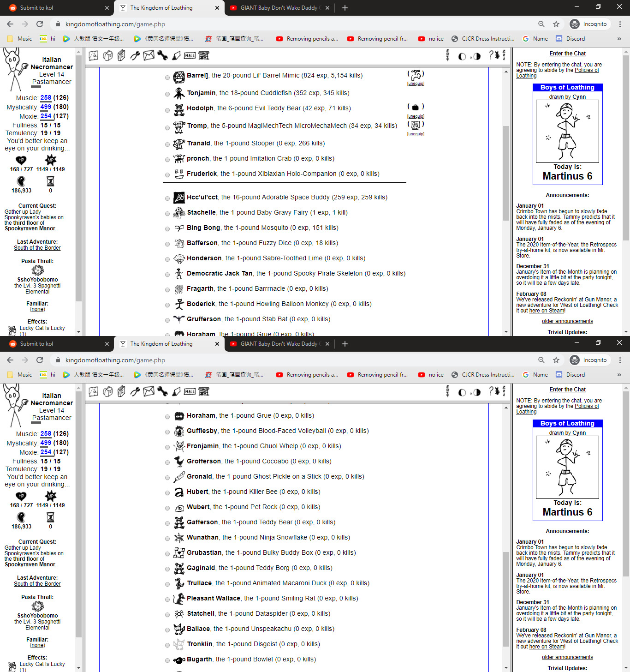This screenshot has width=630, height=672.
Task: Click the meat icon above 186,933, top window
Action: [21, 181]
